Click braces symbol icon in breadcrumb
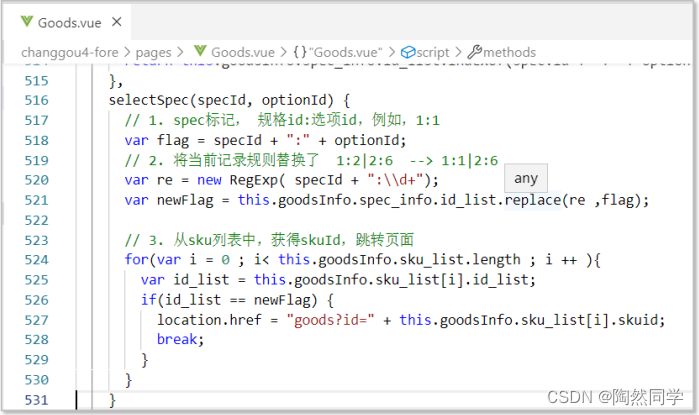Image resolution: width=699 pixels, height=415 pixels. pos(300,52)
